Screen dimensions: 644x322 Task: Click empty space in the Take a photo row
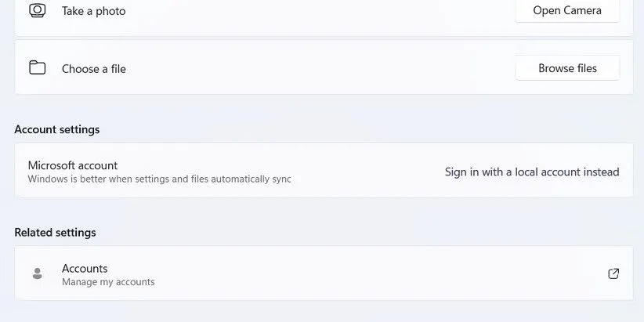coord(313,11)
